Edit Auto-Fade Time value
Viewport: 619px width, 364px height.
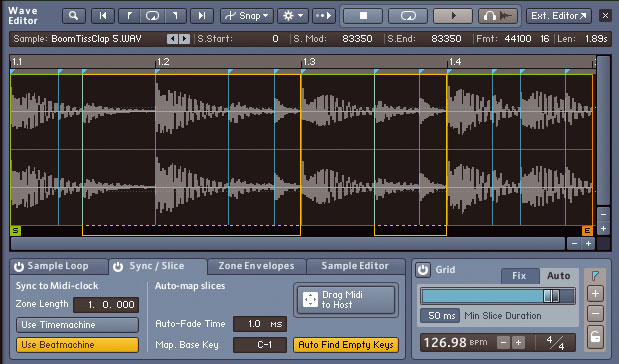coord(260,324)
